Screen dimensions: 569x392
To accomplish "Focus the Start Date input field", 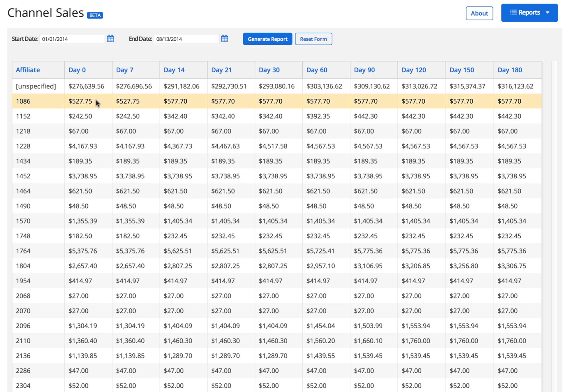I will (x=72, y=39).
